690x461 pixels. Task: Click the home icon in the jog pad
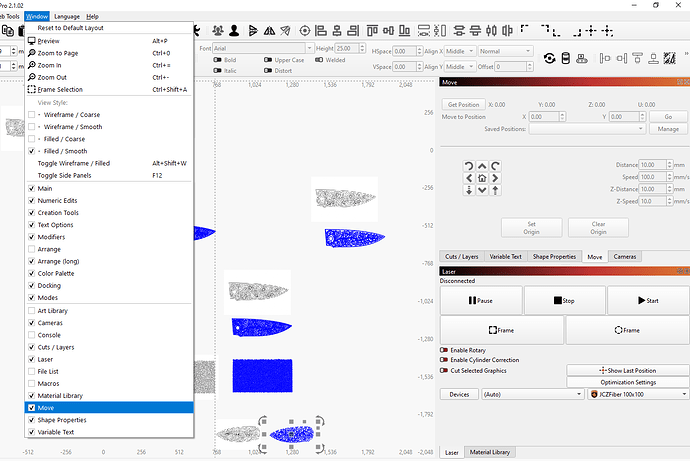coord(482,178)
